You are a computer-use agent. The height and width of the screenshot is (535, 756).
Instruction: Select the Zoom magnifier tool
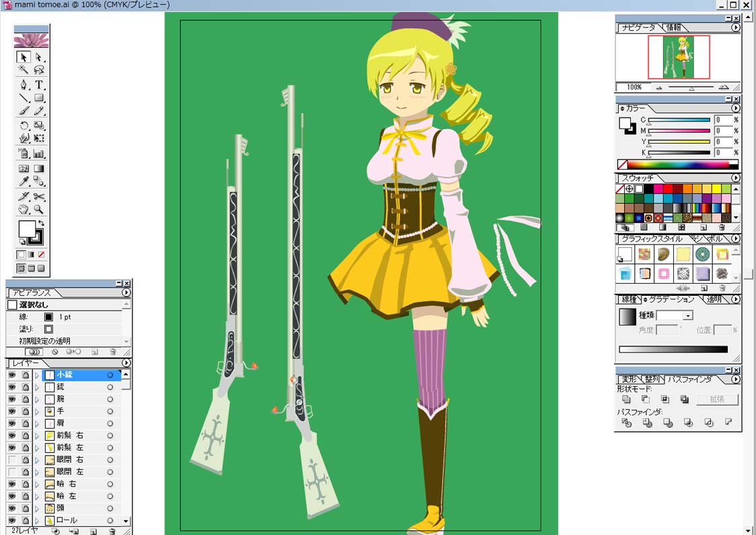(x=39, y=210)
